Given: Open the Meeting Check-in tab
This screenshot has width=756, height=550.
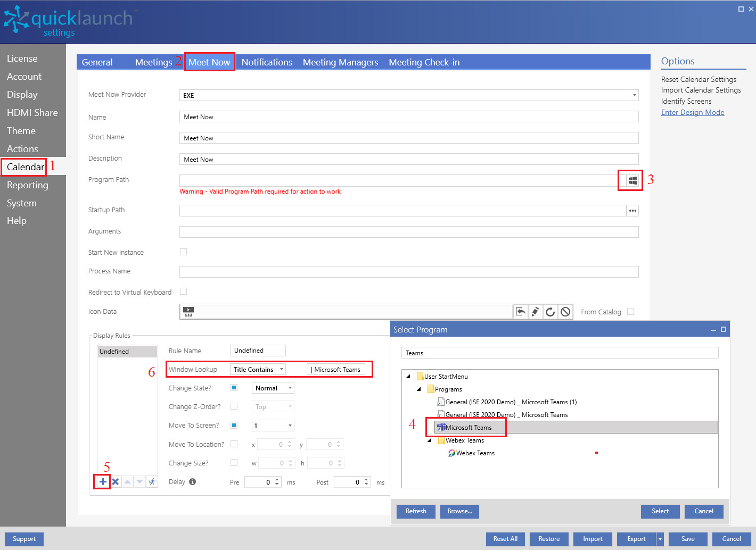Looking at the screenshot, I should pyautogui.click(x=424, y=62).
